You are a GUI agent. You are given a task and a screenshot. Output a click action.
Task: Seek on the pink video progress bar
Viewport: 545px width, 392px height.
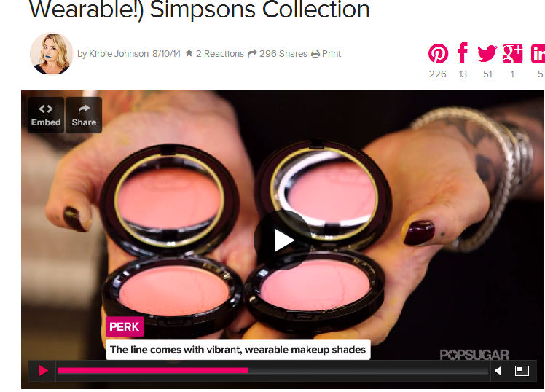[x=272, y=370]
